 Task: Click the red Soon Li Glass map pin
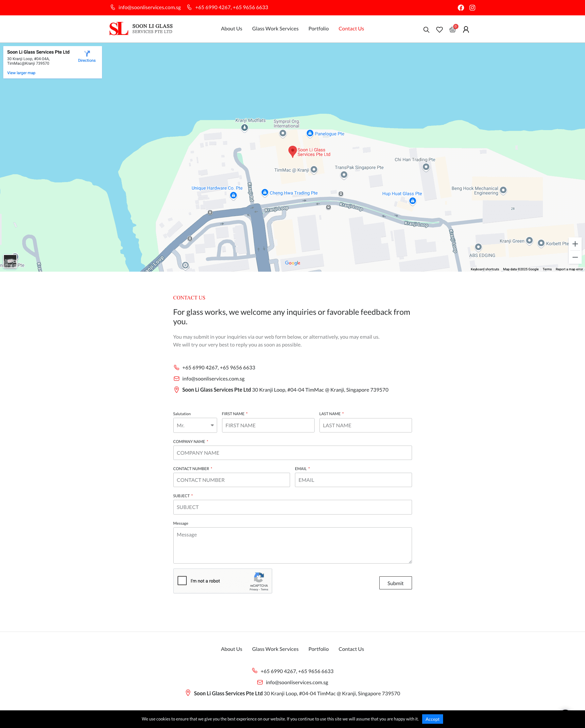(x=292, y=152)
